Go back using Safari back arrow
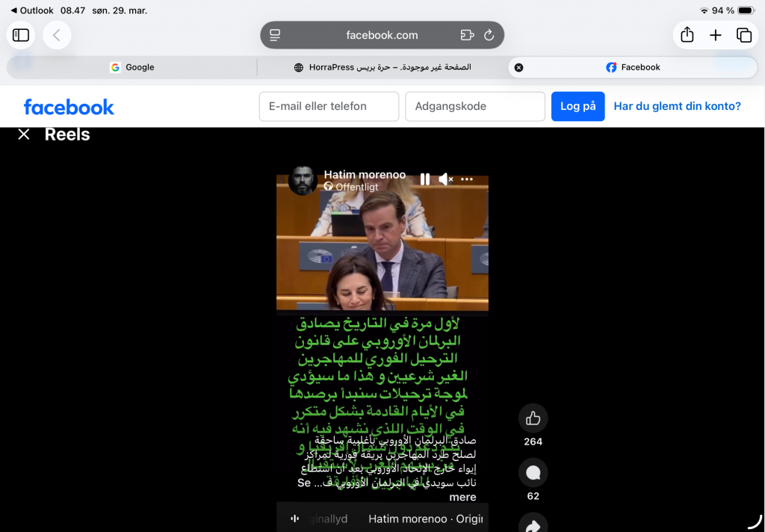The height and width of the screenshot is (532, 765). [57, 35]
